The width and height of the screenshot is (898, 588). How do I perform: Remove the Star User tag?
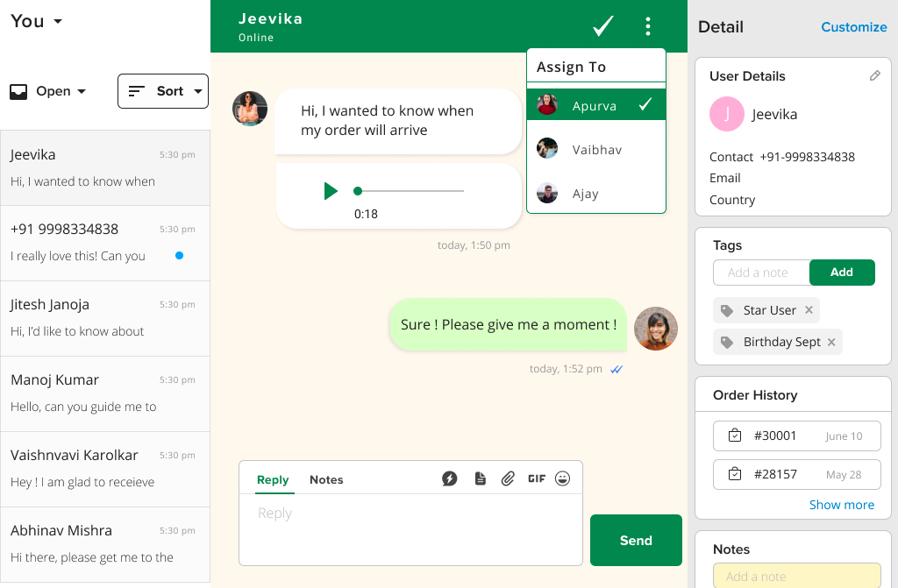(809, 310)
